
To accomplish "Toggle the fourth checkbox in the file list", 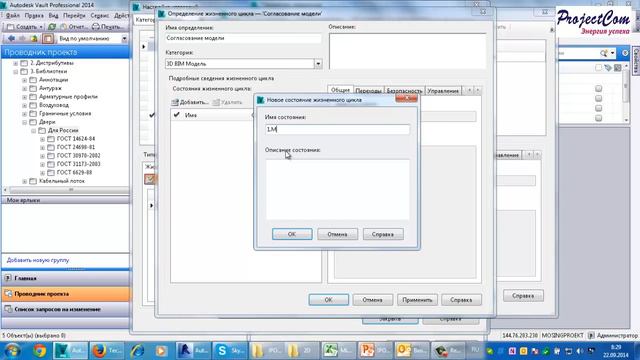I will pos(598,118).
